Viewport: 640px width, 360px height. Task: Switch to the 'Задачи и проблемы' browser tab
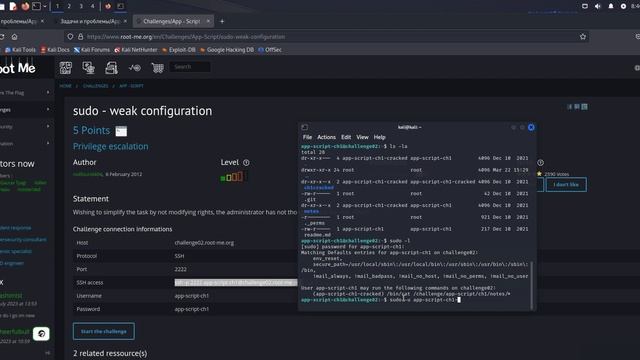[x=90, y=21]
